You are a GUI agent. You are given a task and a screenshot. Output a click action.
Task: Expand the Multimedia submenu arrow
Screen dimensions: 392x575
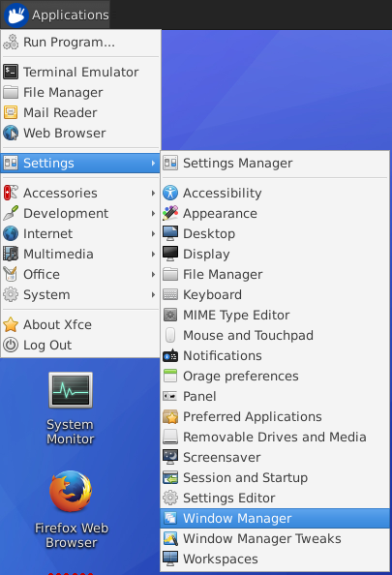(x=153, y=255)
